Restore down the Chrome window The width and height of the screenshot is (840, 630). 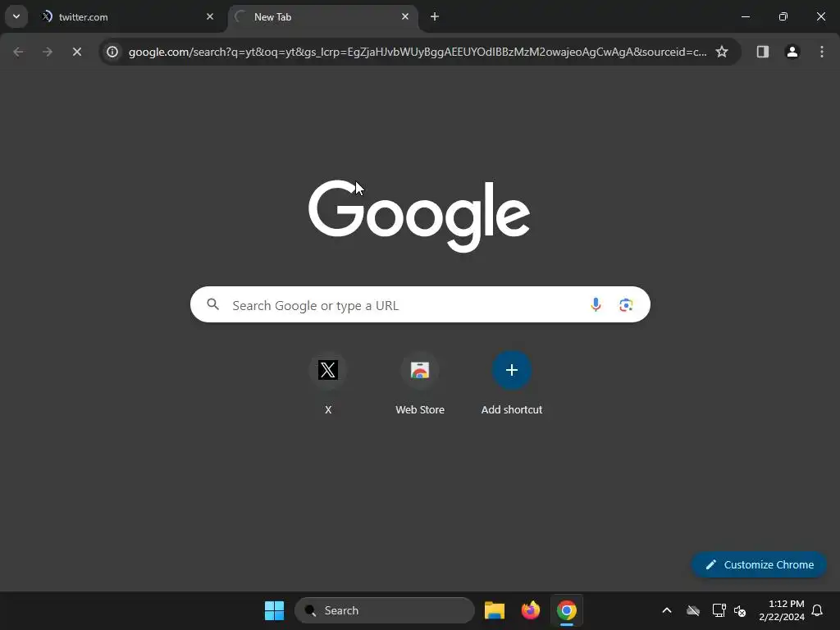coord(783,16)
